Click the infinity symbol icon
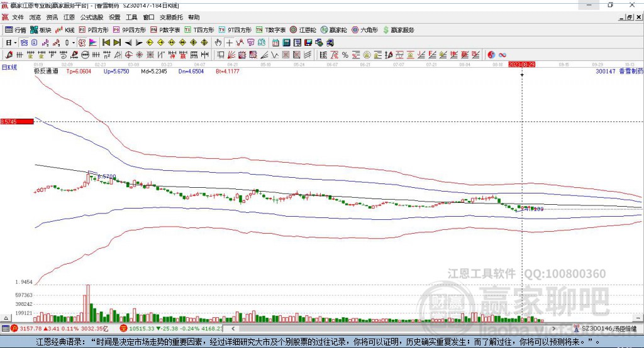Viewport: 644px width, 348px height. point(502,56)
